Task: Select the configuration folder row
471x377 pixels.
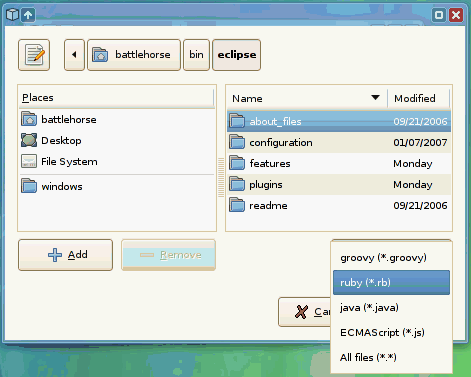Action: [x=339, y=142]
